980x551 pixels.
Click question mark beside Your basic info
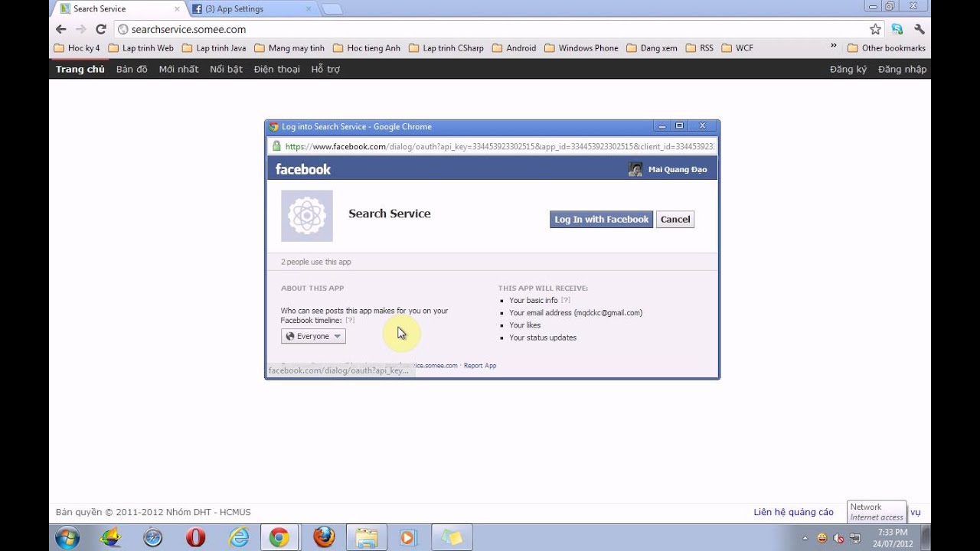(x=566, y=301)
